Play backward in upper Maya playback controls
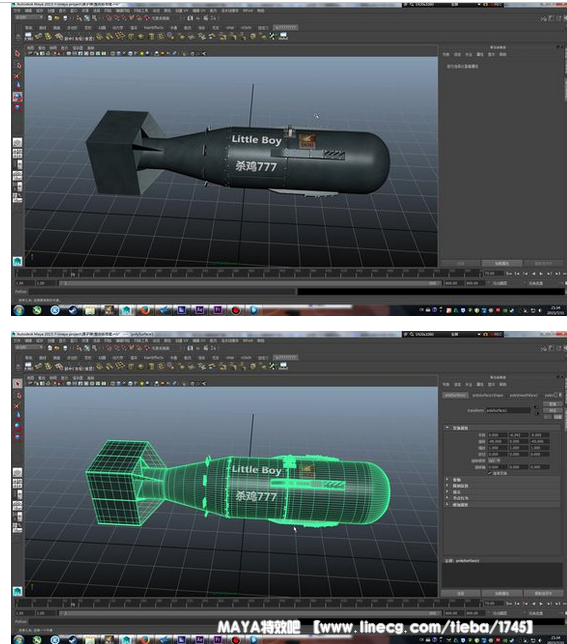 [533, 274]
